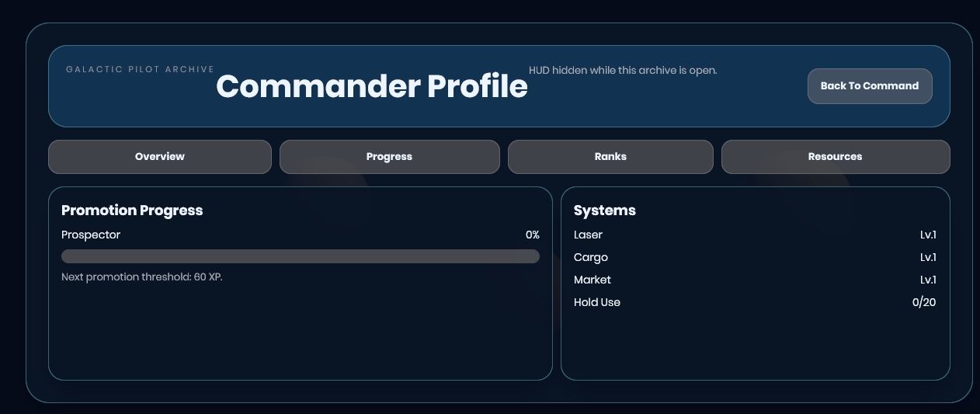Click the HUD hidden notice text
The height and width of the screenshot is (414, 980).
click(x=622, y=71)
